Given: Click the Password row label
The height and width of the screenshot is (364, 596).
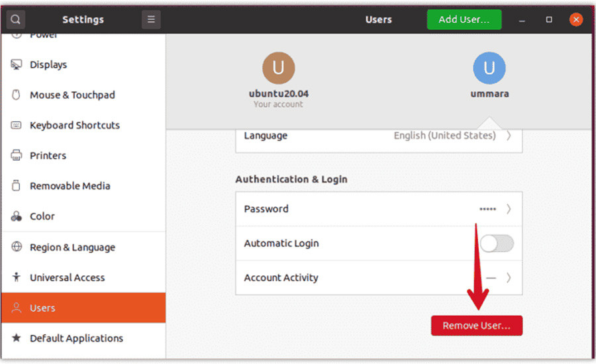Looking at the screenshot, I should tap(266, 209).
